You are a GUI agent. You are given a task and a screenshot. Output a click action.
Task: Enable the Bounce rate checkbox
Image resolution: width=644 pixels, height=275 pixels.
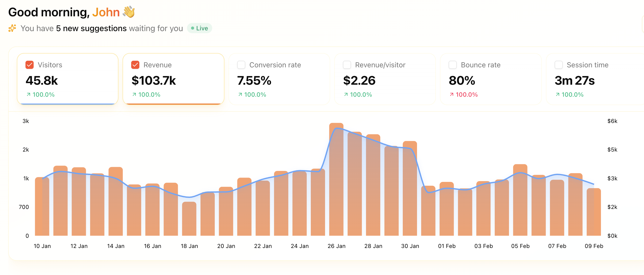click(453, 65)
